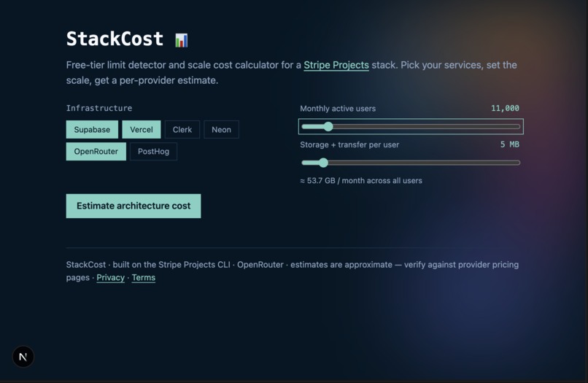Click the bar chart icon beside StackCost
This screenshot has width=588, height=383.
coord(182,40)
